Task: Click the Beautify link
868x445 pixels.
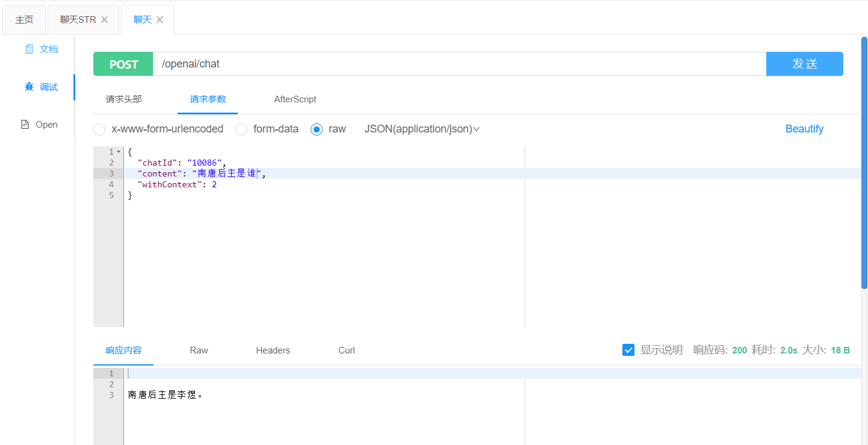Action: [804, 129]
